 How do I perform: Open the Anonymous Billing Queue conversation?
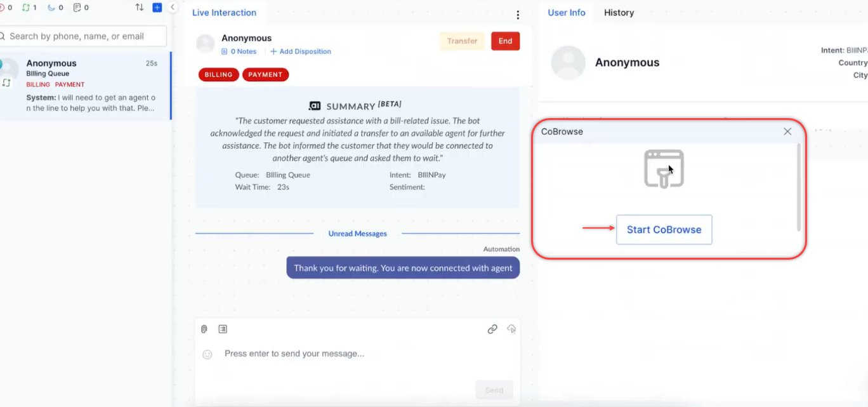coord(85,86)
